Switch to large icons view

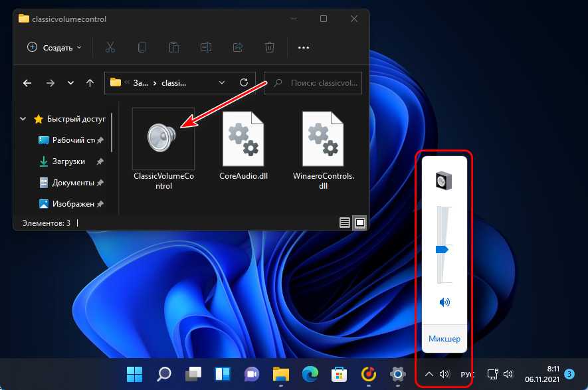point(359,223)
